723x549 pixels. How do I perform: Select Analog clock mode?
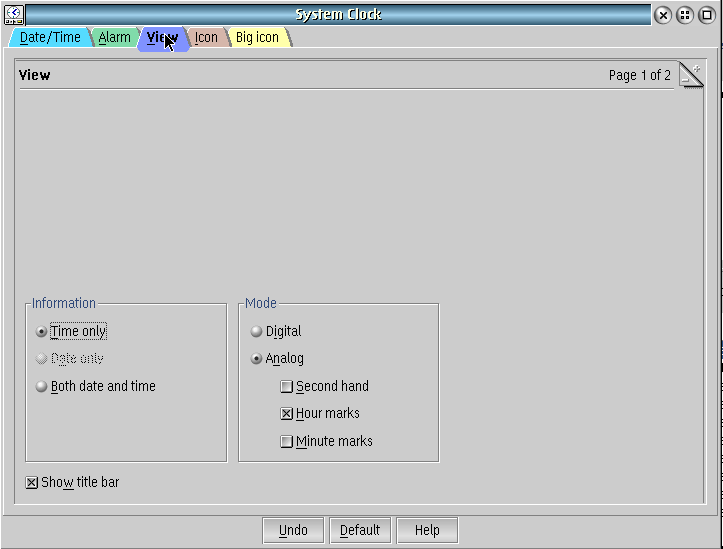click(277, 359)
